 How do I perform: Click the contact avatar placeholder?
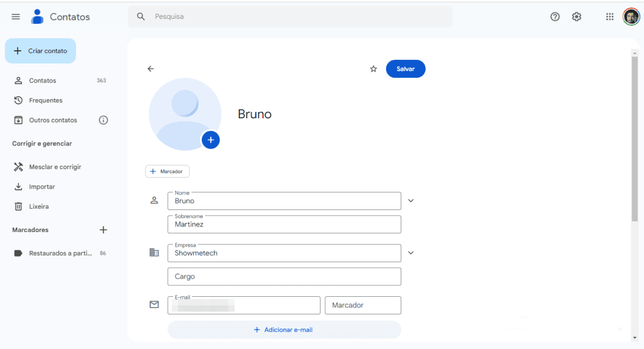pos(185,114)
